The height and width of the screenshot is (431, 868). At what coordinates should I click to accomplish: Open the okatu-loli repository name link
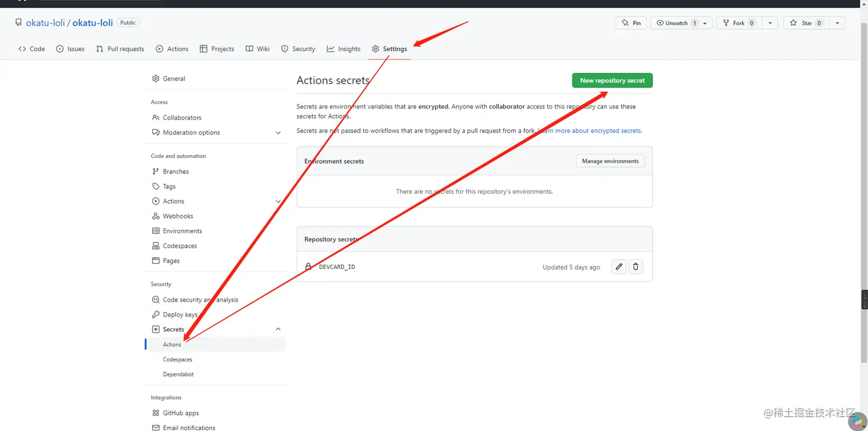pyautogui.click(x=92, y=23)
